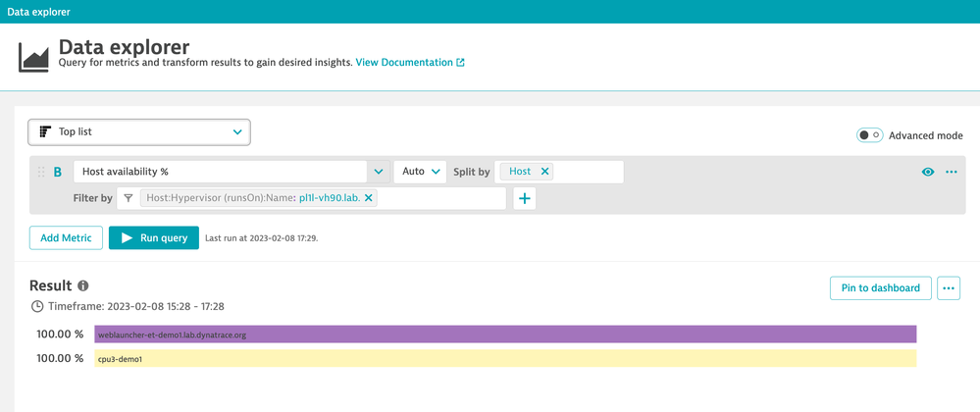
Task: Click Pin to dashboard button
Action: (x=880, y=287)
